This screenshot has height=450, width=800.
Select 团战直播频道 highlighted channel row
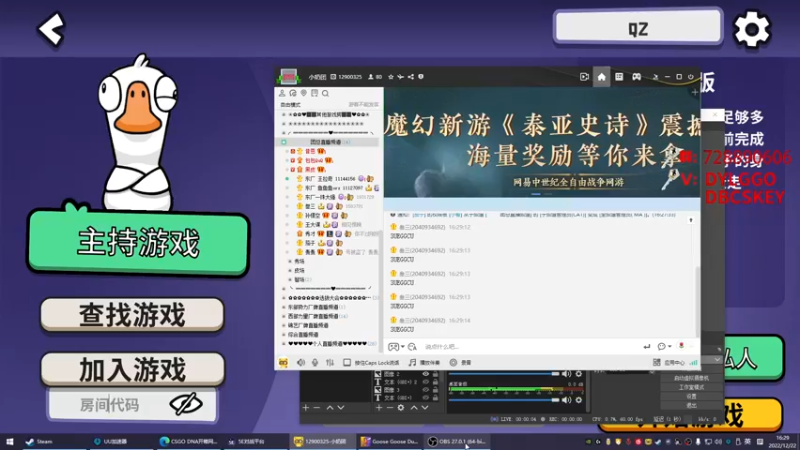click(x=328, y=142)
